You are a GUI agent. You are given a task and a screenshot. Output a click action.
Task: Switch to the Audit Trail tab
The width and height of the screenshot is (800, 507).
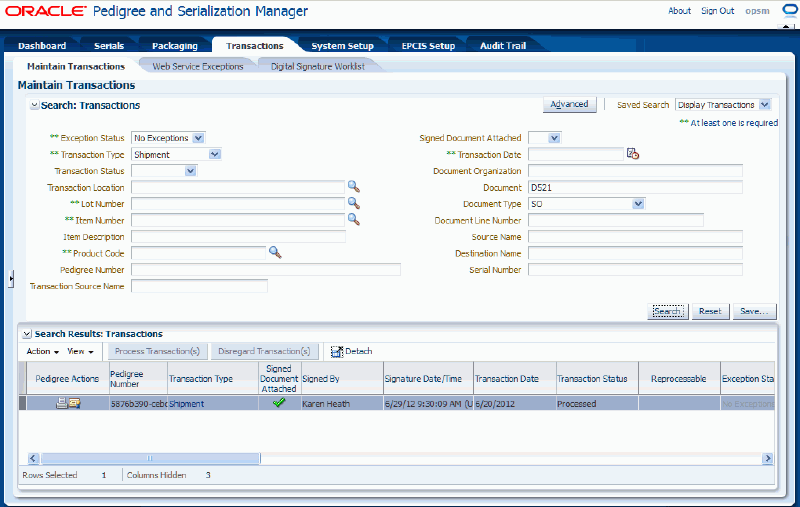[x=503, y=45]
